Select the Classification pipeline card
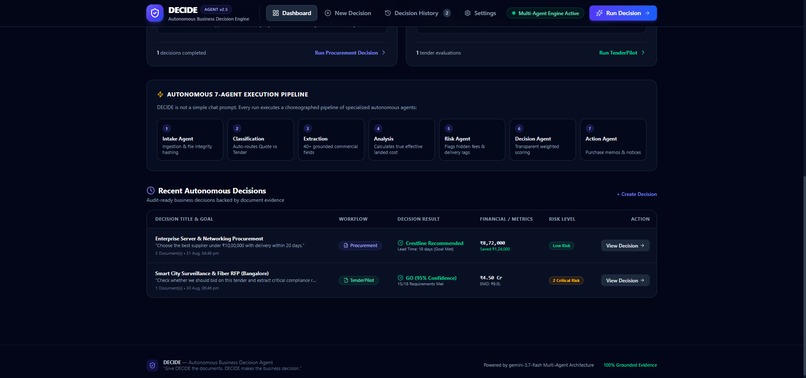Screen dimensions: 806x378 click(x=261, y=140)
